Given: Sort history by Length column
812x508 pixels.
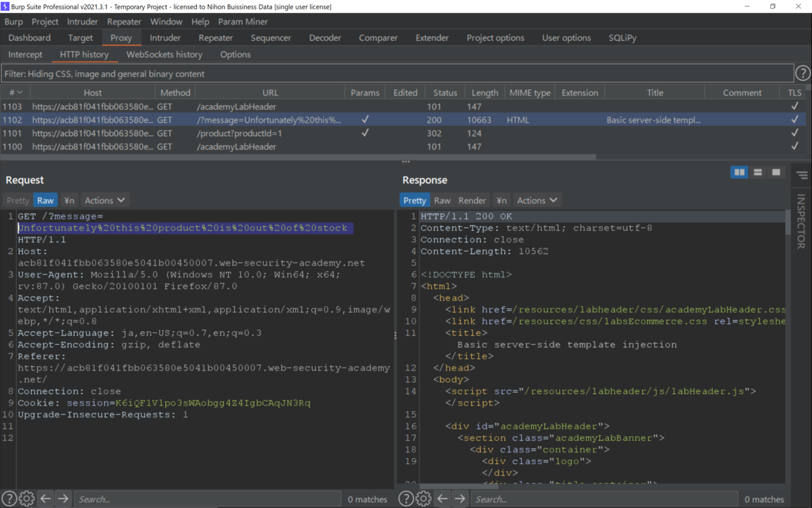Looking at the screenshot, I should [x=484, y=92].
